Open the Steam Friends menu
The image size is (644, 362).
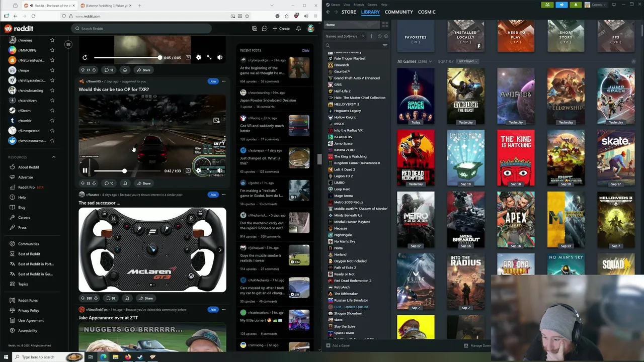(x=359, y=5)
